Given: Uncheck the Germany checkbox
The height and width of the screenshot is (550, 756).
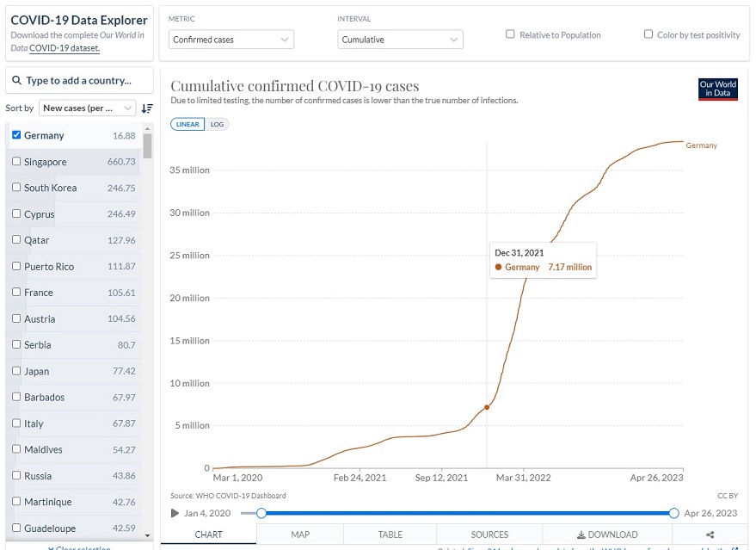Looking at the screenshot, I should (x=17, y=135).
